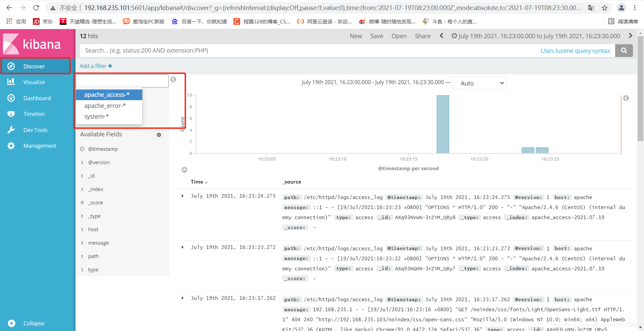
Task: Click the Collapse sidebar arrow icon
Action: coord(11,323)
